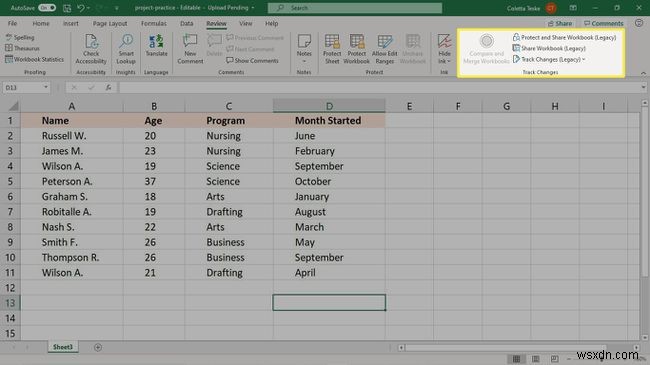Click the Coletta Teske account avatar

[x=551, y=8]
